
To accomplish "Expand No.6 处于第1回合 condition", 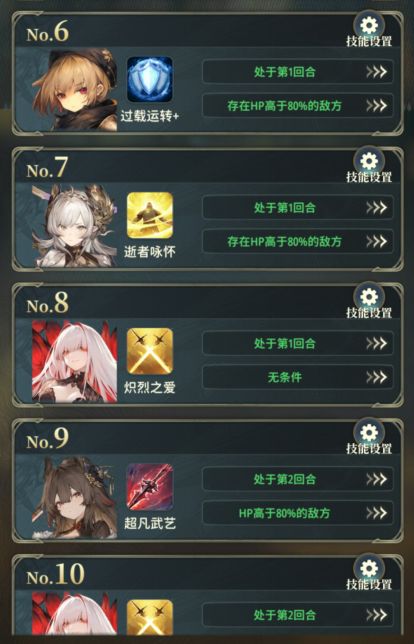I will coord(298,72).
